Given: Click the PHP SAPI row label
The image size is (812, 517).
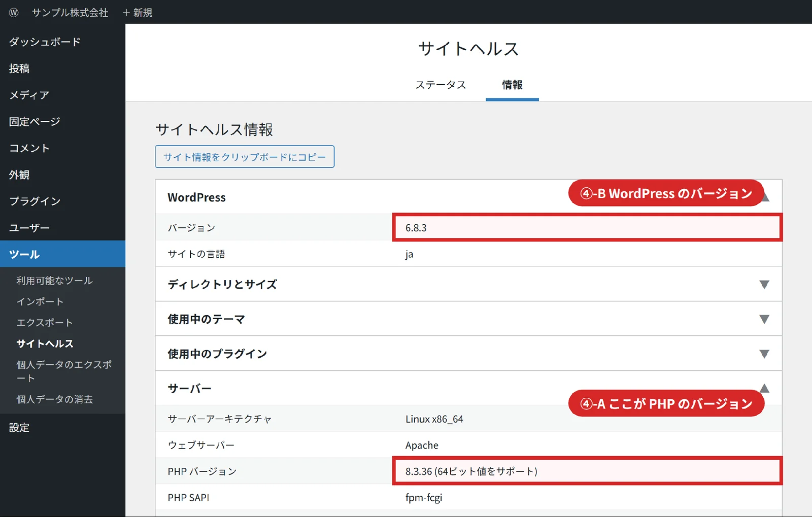Looking at the screenshot, I should pos(188,498).
